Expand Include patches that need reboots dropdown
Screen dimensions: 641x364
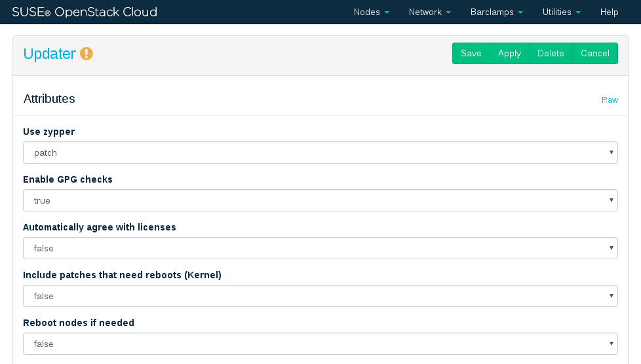(320, 296)
